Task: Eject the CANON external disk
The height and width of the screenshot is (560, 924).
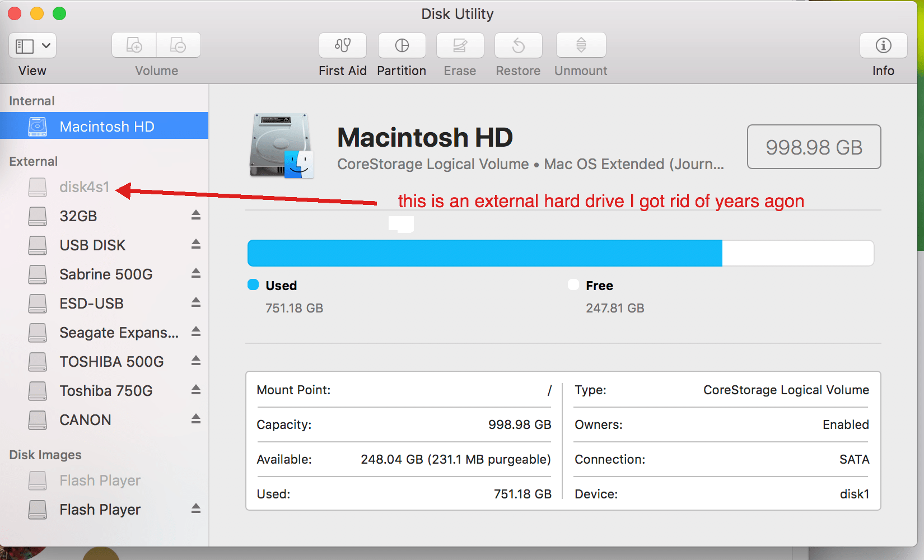Action: 195,419
